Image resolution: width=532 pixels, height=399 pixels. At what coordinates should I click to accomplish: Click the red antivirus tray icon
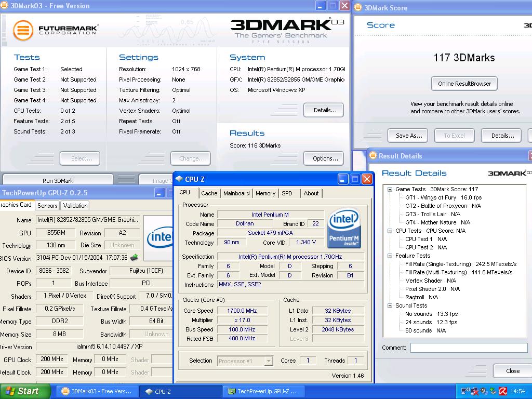point(503,391)
